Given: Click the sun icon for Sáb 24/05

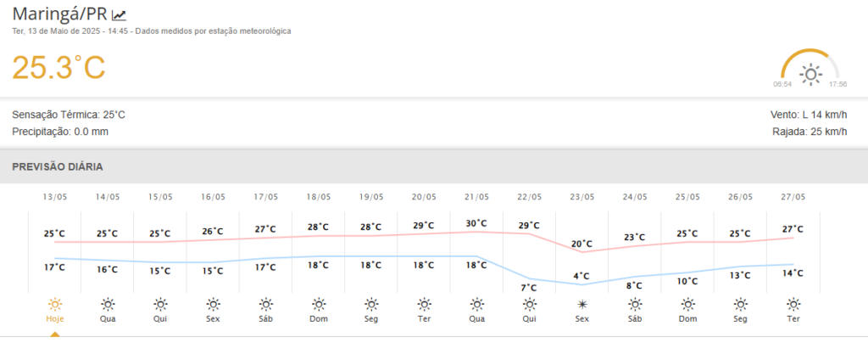Looking at the screenshot, I should (635, 304).
